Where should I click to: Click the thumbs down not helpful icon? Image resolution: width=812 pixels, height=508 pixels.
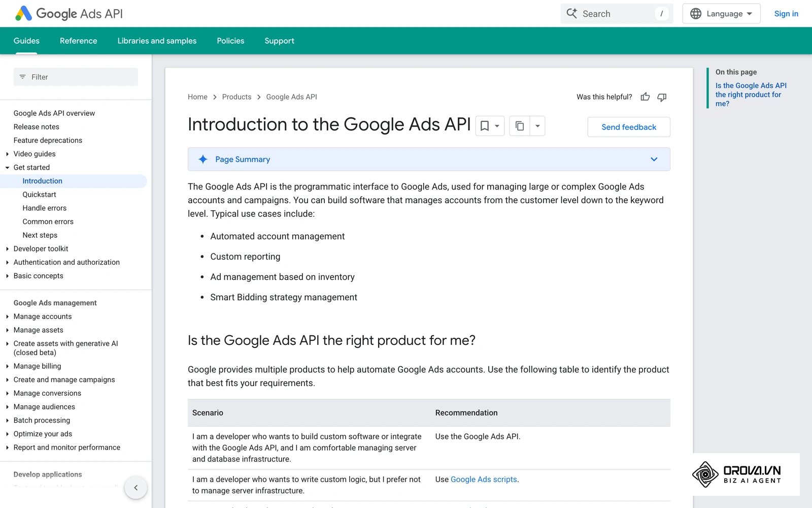pyautogui.click(x=662, y=97)
